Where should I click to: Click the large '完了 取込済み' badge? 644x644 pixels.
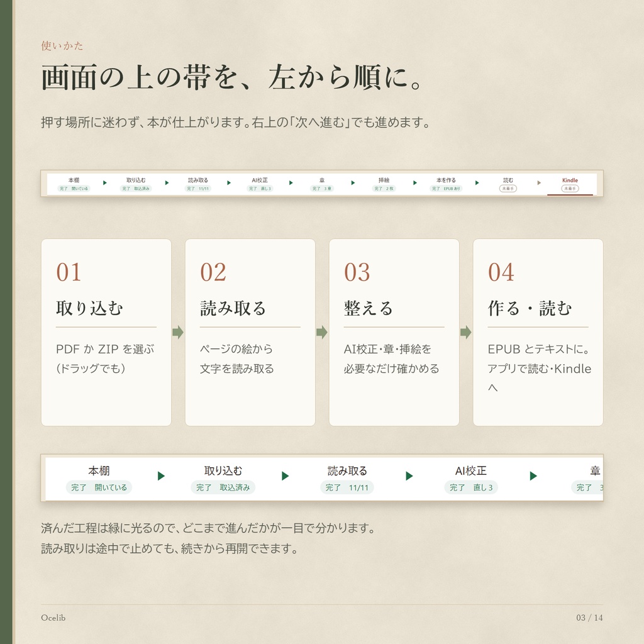click(x=223, y=487)
